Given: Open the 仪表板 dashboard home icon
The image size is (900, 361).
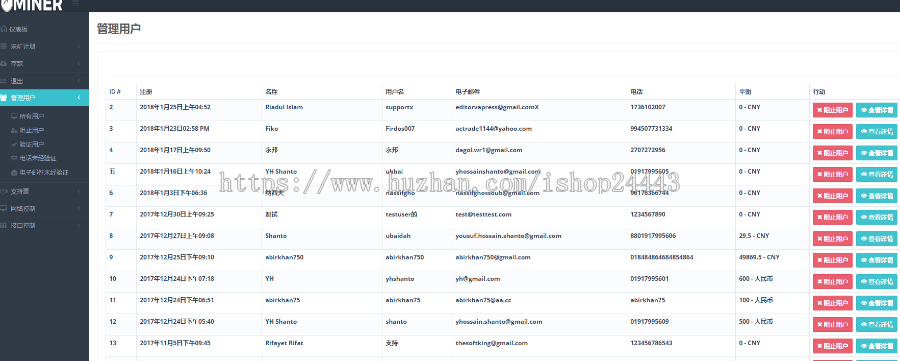Looking at the screenshot, I should click(4, 29).
